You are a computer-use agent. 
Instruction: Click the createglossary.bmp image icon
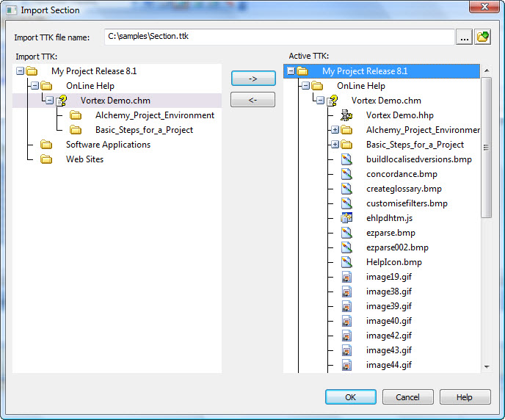pos(346,189)
